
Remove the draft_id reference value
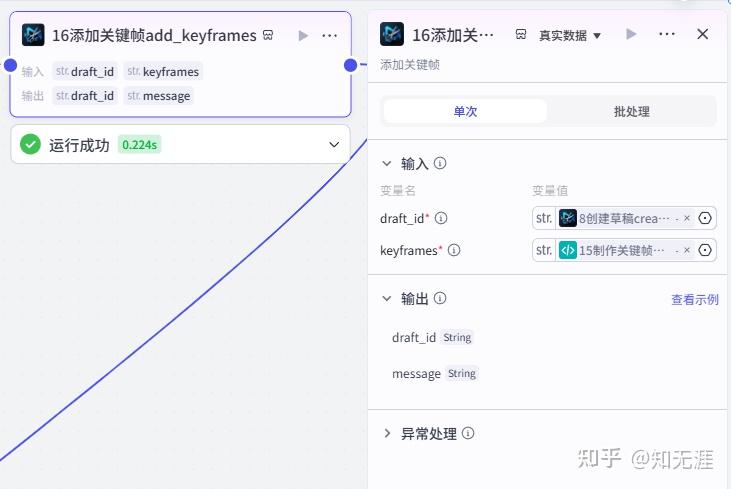pyautogui.click(x=687, y=218)
